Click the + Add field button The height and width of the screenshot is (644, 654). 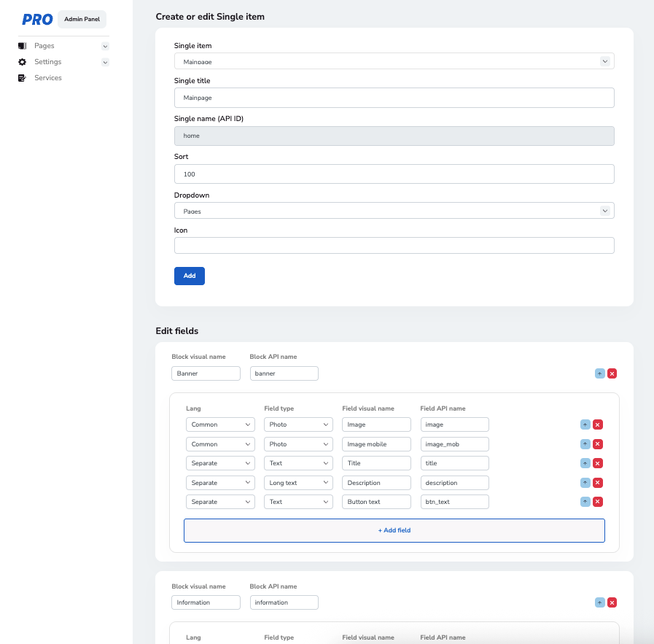(394, 530)
